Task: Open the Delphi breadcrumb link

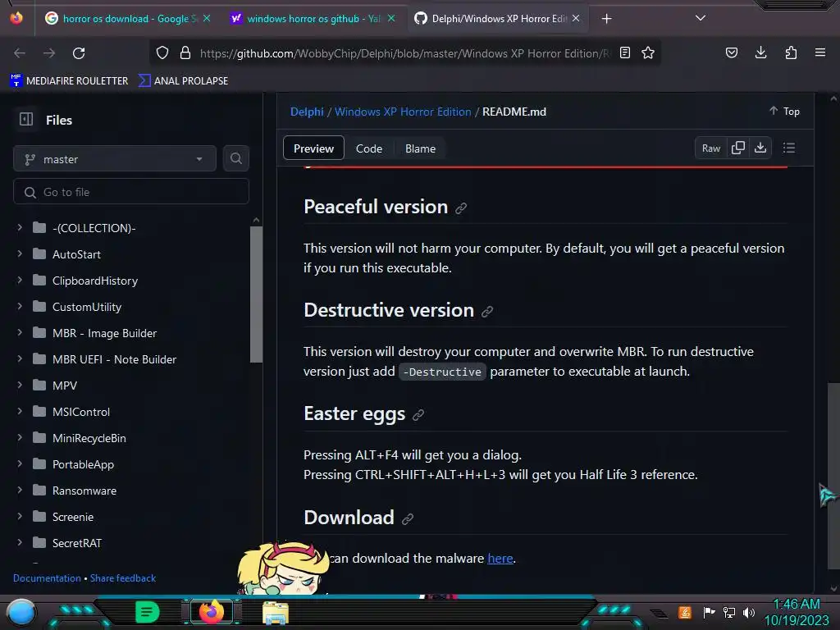Action: point(307,112)
